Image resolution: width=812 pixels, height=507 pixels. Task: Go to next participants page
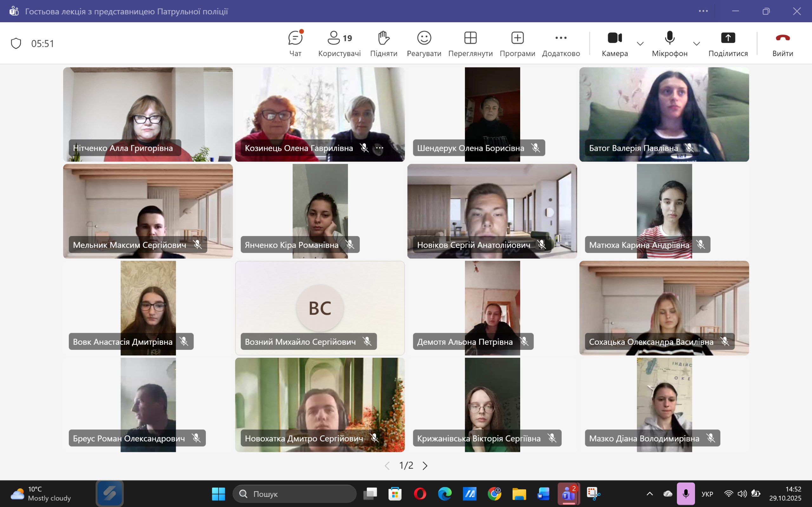click(x=425, y=465)
